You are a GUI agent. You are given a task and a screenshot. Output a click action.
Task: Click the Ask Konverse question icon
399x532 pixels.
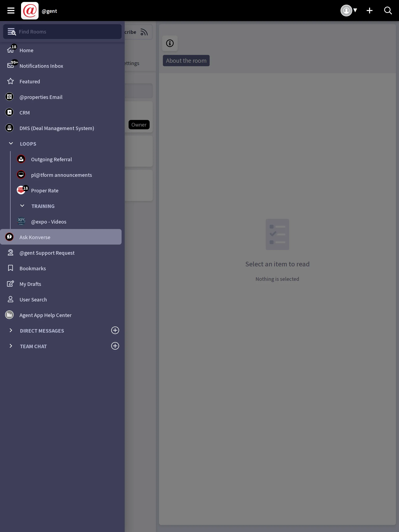tap(9, 237)
